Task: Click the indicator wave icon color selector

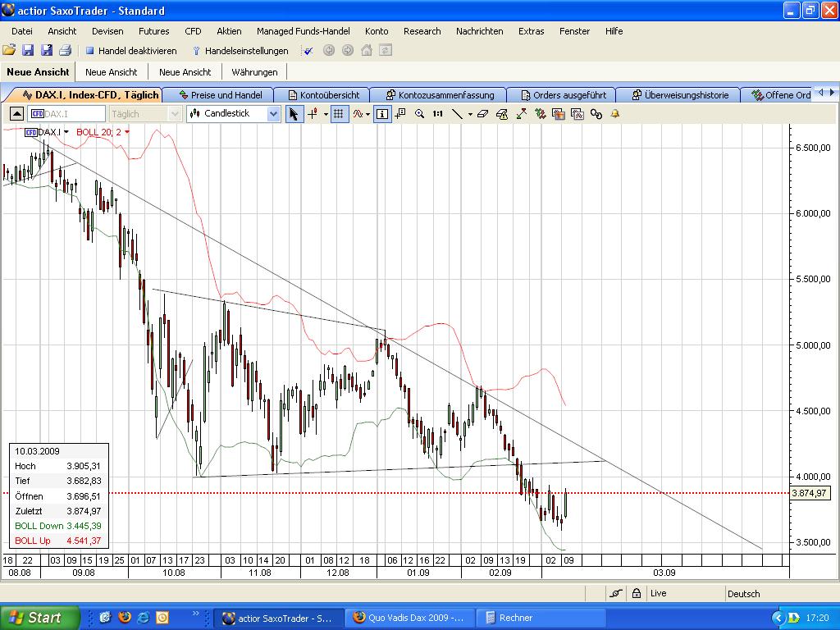Action: [x=356, y=114]
